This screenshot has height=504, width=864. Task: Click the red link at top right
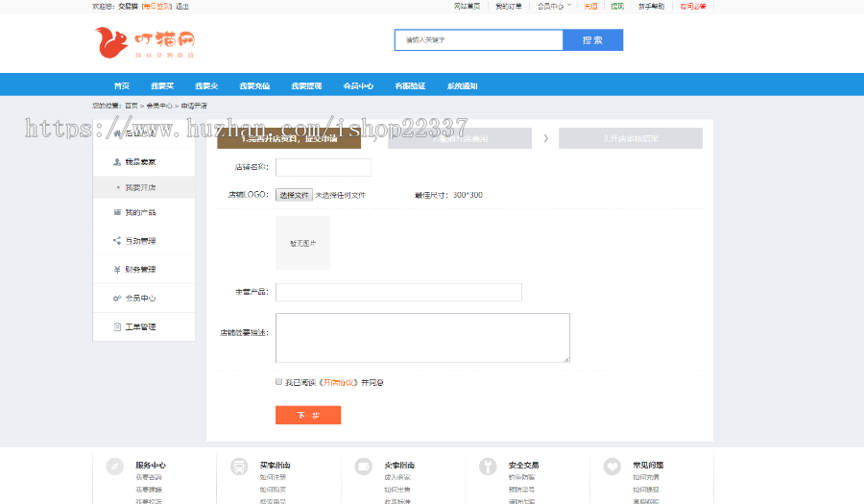[692, 6]
